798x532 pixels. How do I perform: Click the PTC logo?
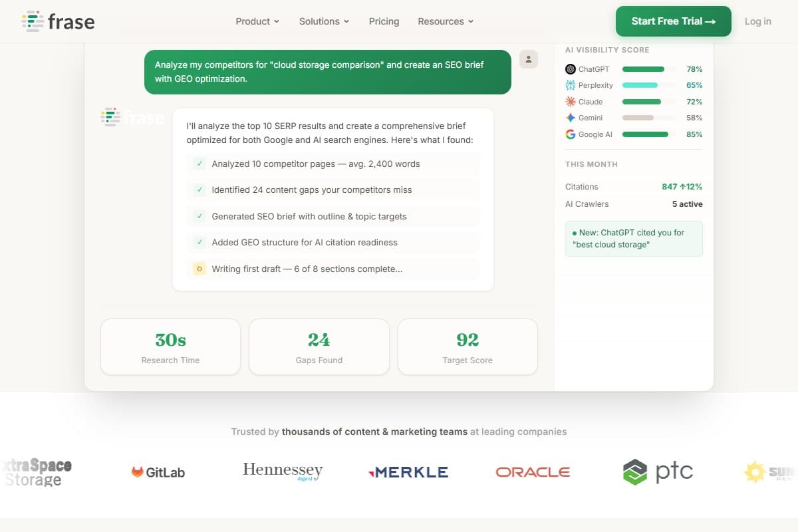[658, 472]
